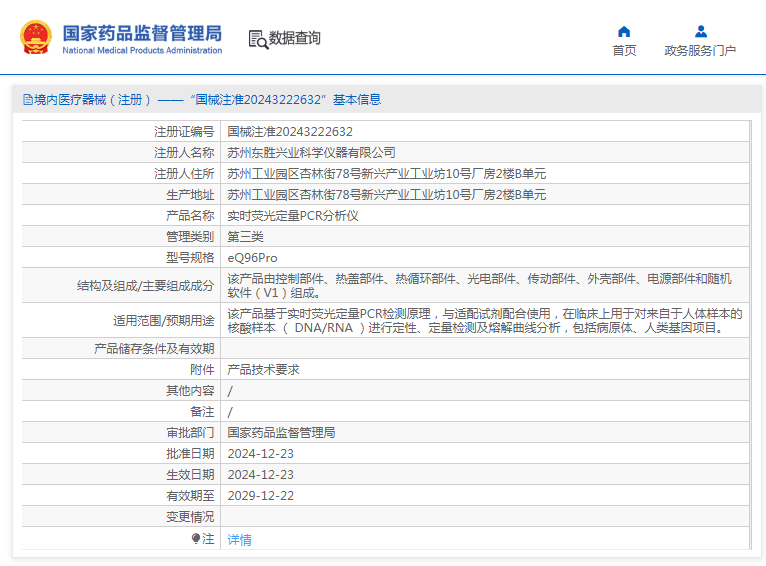Click the 注册人住所 address value

click(386, 173)
